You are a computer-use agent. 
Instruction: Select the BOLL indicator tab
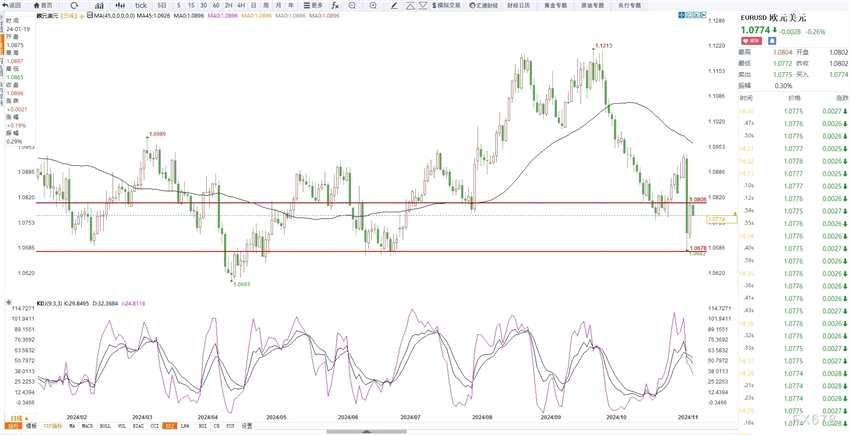(x=106, y=426)
